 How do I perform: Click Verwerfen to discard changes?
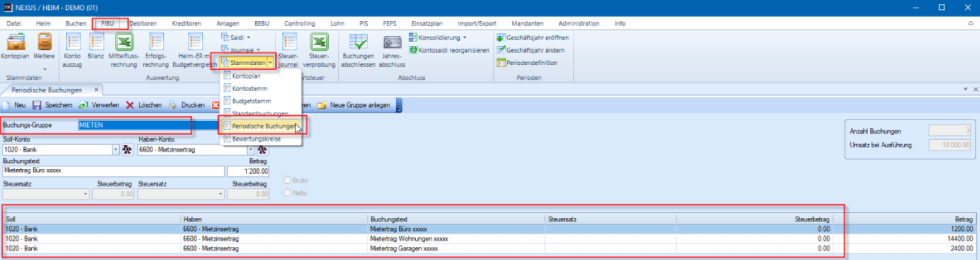click(x=99, y=105)
